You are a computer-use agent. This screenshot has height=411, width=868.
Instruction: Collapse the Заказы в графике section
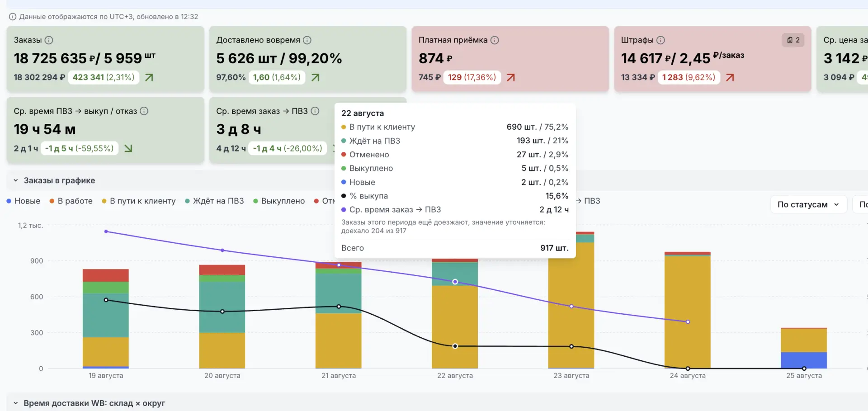click(x=15, y=180)
